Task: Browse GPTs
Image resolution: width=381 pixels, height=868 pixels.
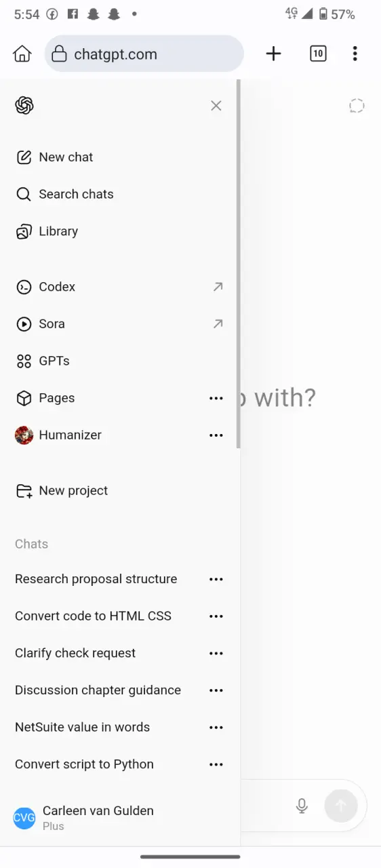Action: point(119,361)
